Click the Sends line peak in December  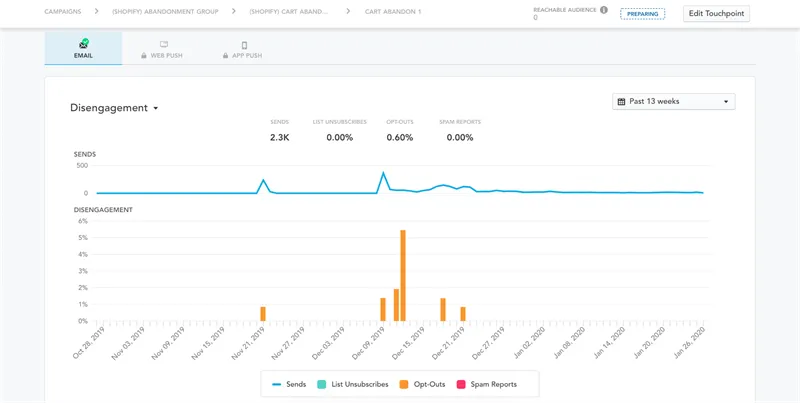pyautogui.click(x=383, y=173)
